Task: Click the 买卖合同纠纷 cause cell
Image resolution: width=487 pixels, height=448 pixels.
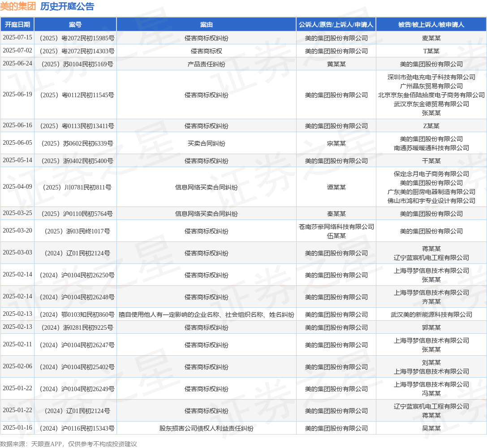Action: (206, 143)
